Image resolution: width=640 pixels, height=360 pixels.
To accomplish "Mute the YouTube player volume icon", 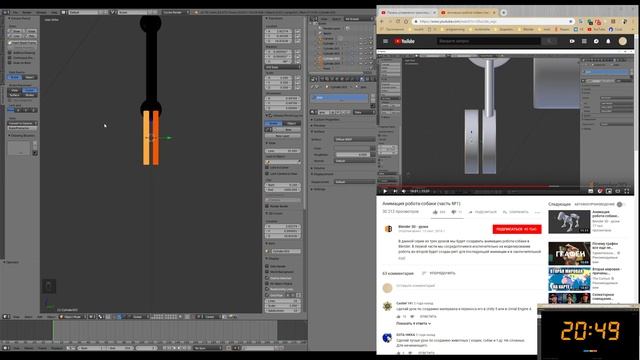I will [x=404, y=191].
